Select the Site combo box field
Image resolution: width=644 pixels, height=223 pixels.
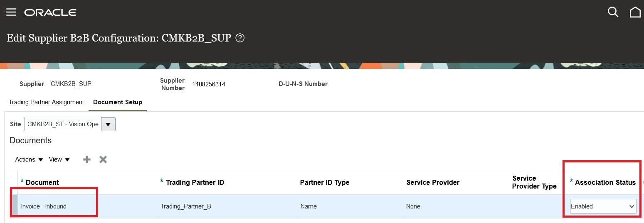click(63, 124)
